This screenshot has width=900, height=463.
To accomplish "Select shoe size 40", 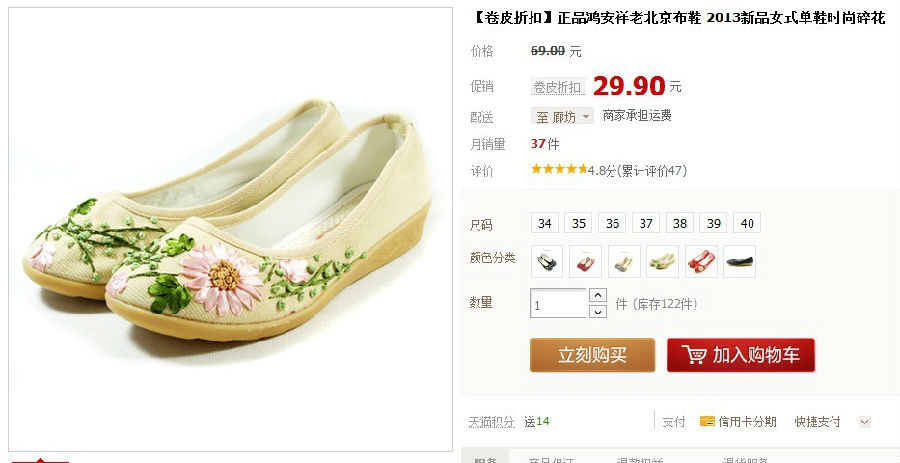I will (747, 223).
